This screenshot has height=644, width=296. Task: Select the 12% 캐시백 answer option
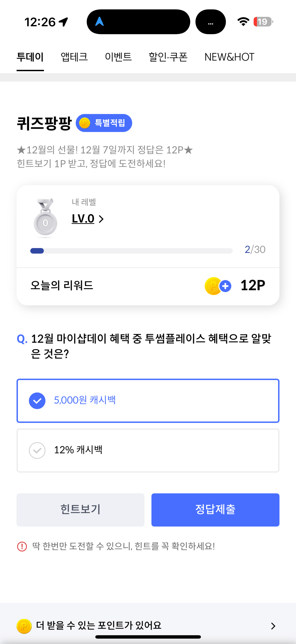148,450
